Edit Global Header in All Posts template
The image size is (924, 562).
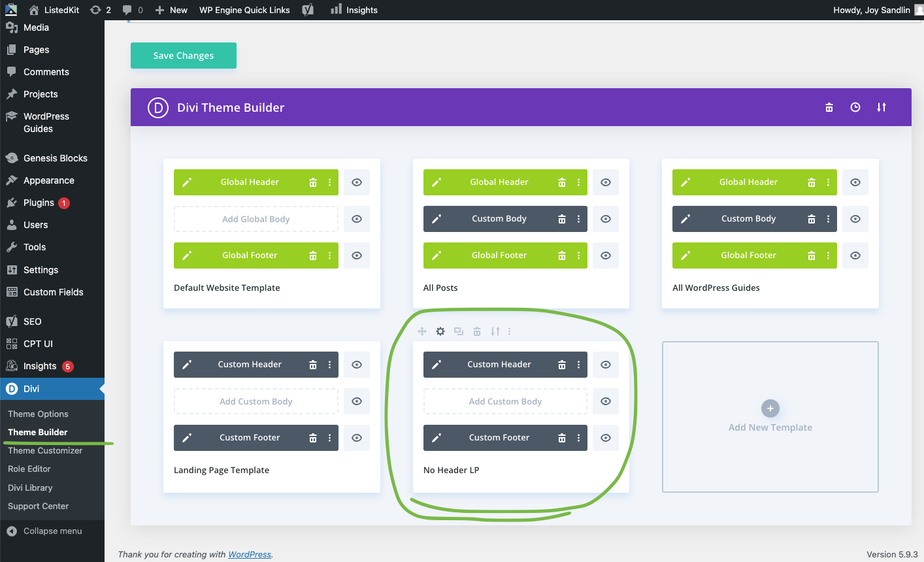[x=437, y=182]
